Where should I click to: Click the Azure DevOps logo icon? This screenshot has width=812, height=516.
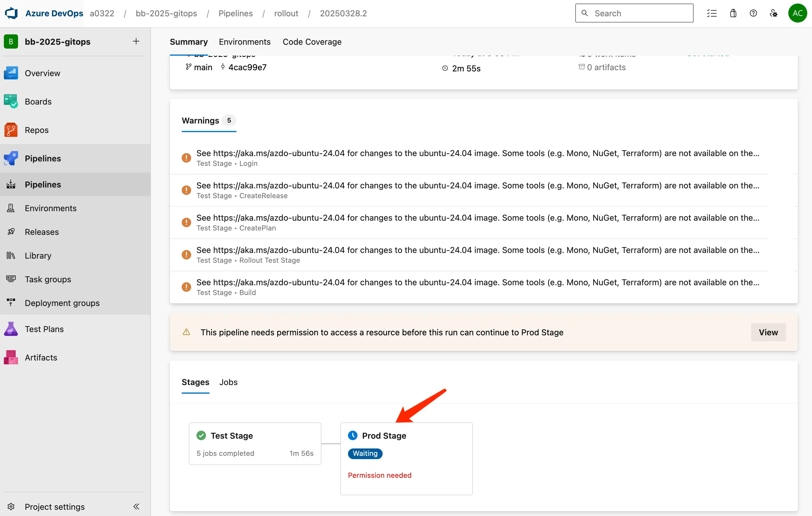click(11, 13)
